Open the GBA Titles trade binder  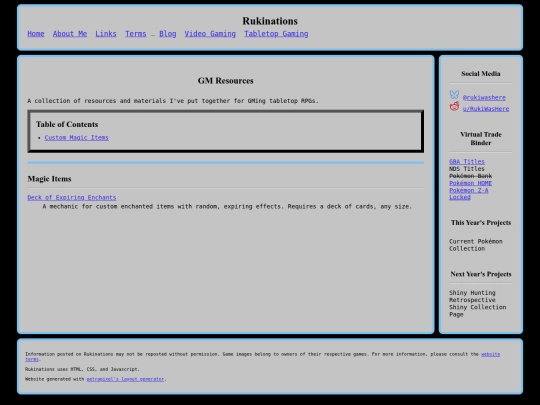point(467,162)
